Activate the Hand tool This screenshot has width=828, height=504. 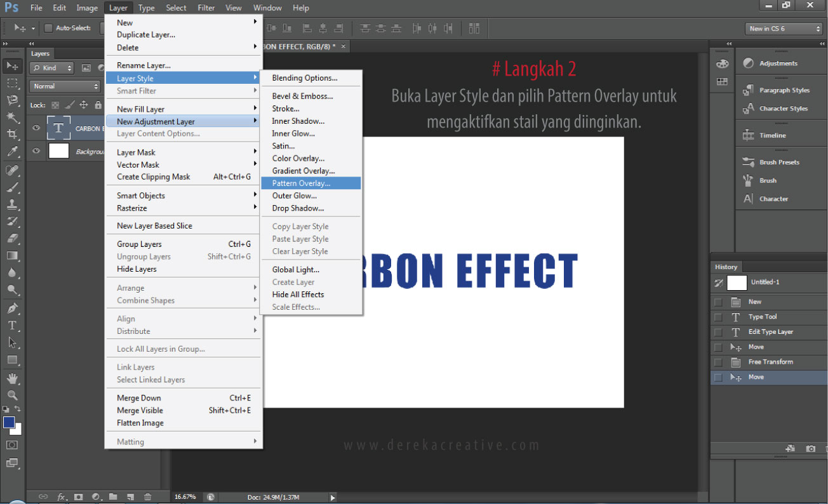12,378
